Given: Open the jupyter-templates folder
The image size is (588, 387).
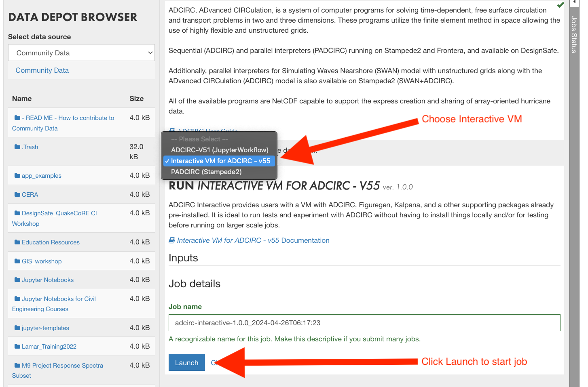Looking at the screenshot, I should (x=45, y=328).
